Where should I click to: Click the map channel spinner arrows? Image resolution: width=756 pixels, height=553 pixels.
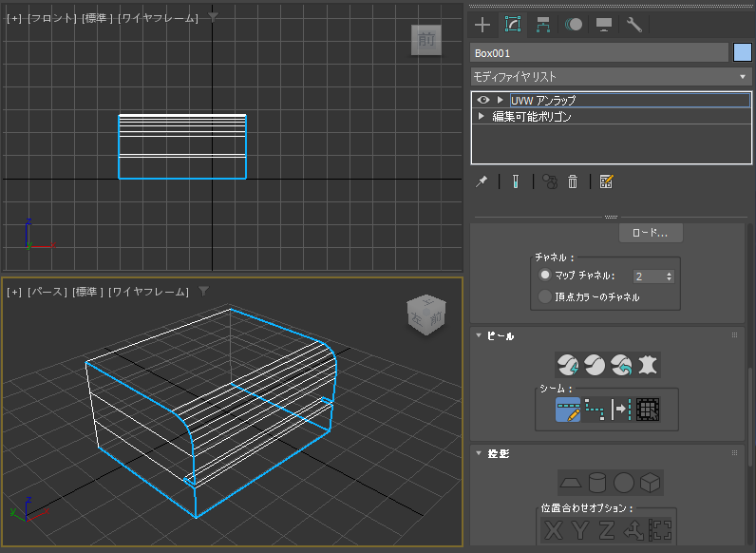(x=670, y=276)
